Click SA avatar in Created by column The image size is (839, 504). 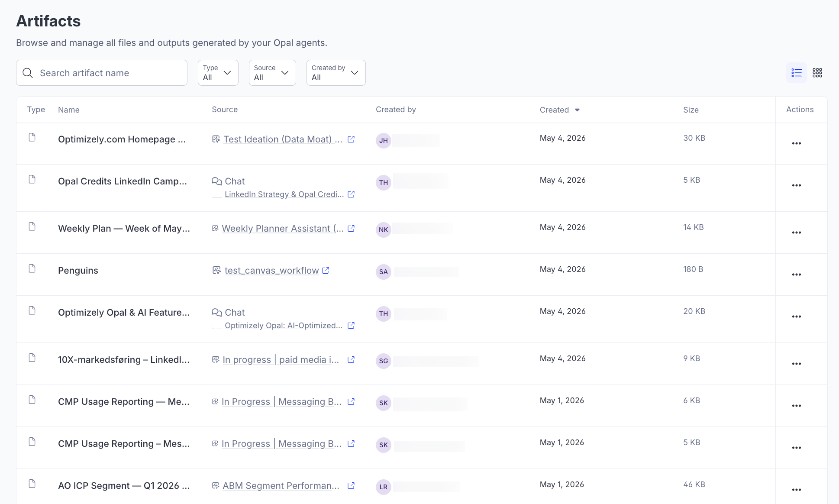pos(383,271)
